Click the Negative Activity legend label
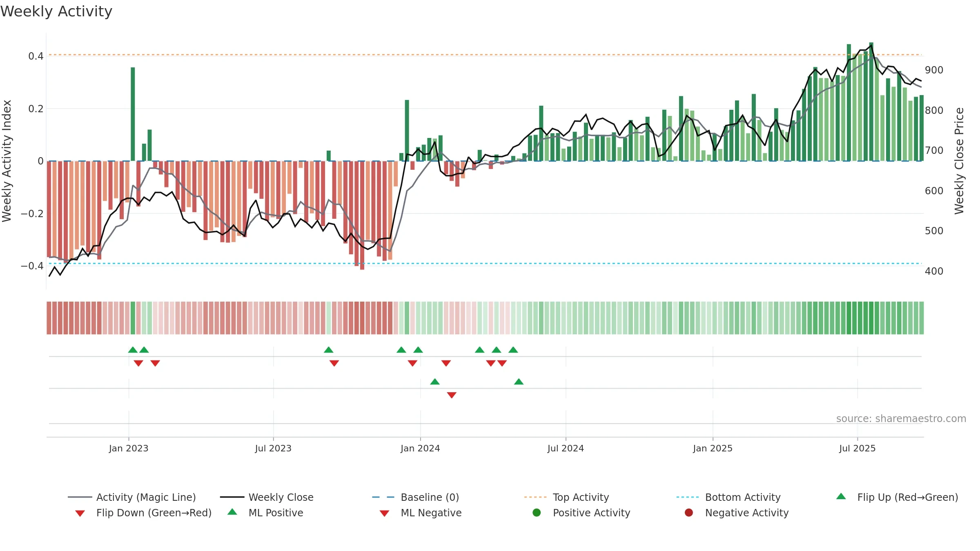The image size is (980, 551). [747, 513]
